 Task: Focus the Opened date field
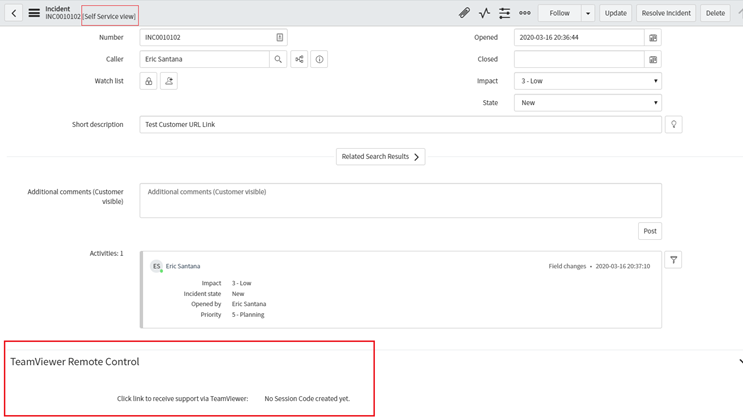[579, 37]
